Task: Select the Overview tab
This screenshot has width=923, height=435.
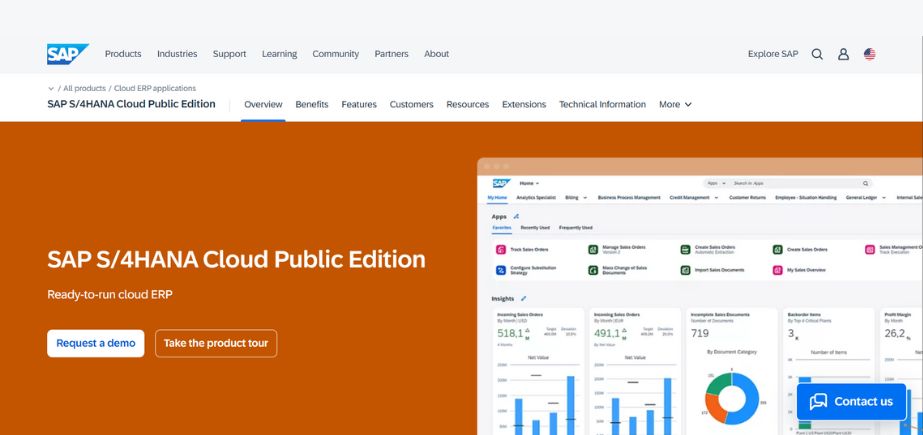Action: pos(263,104)
